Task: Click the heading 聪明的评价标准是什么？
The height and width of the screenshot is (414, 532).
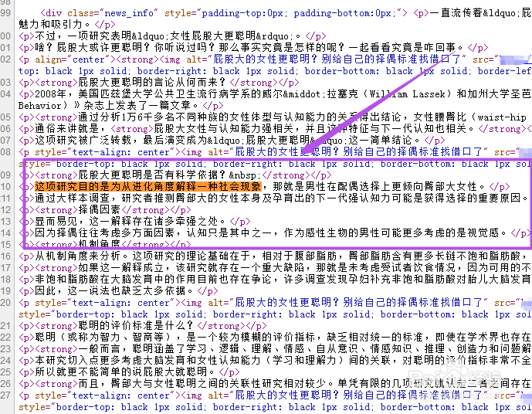Action: coord(135,326)
